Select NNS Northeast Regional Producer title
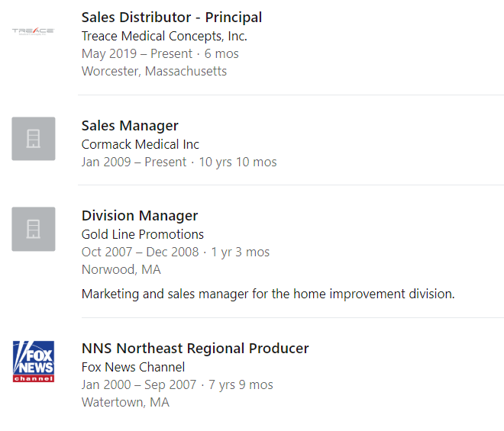Image resolution: width=504 pixels, height=431 pixels. (195, 349)
